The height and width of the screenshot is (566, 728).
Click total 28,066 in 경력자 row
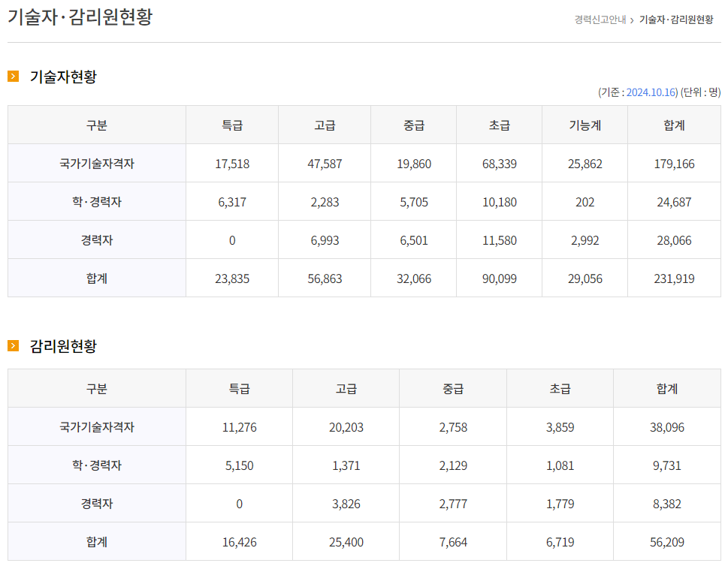[674, 240]
